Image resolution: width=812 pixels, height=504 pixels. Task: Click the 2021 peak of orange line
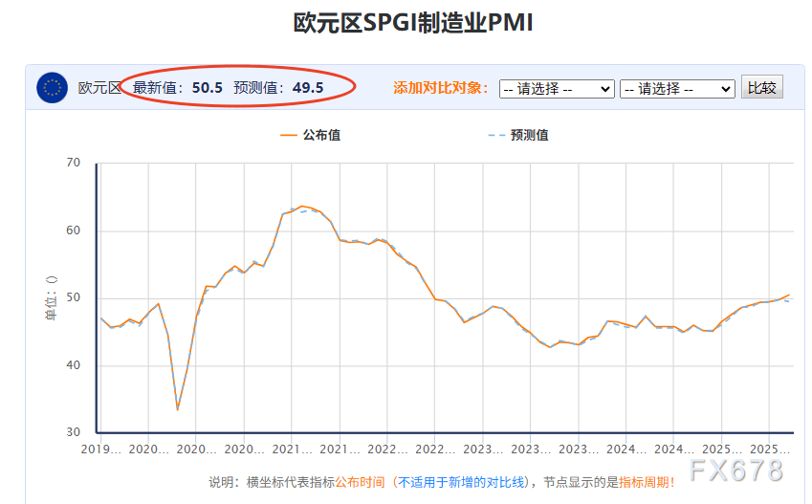pyautogui.click(x=302, y=207)
